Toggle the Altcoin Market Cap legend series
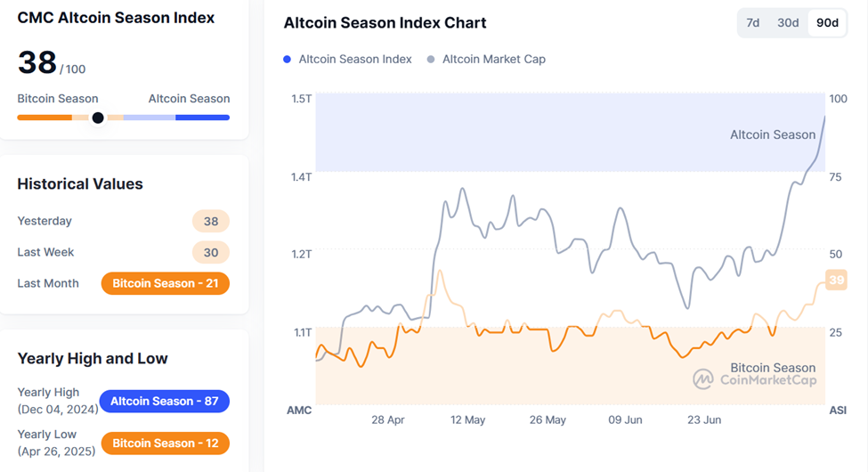868x472 pixels. click(x=493, y=59)
